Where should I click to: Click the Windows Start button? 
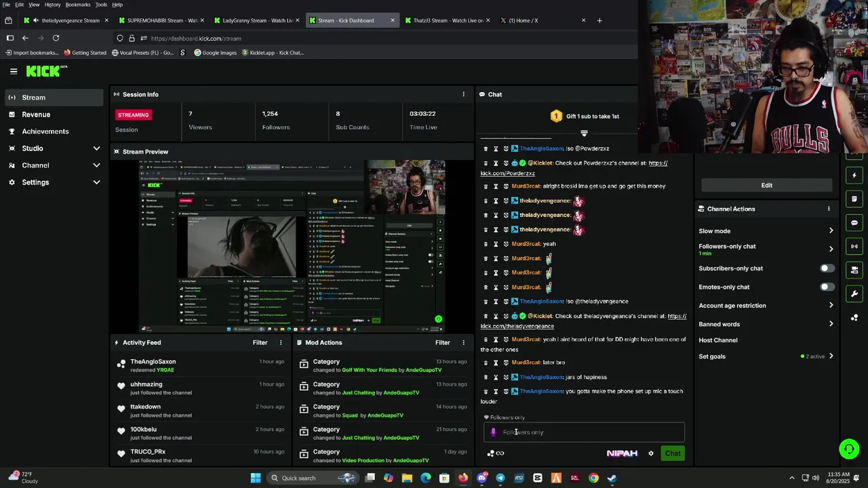256,478
